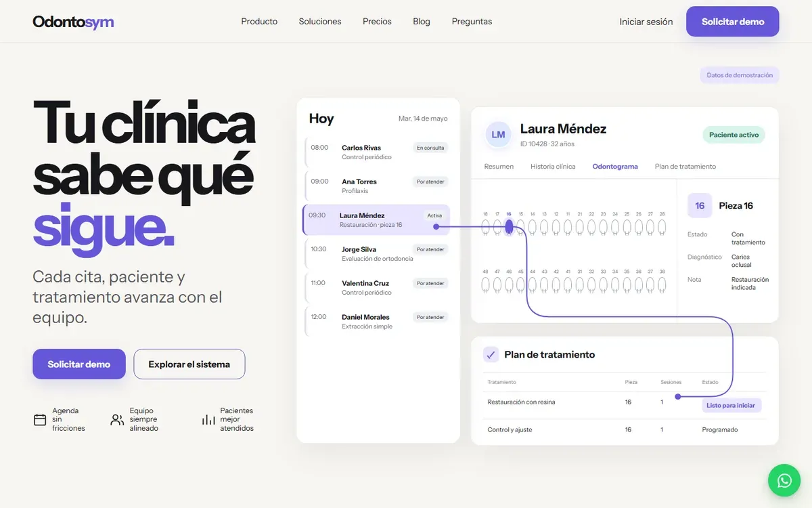Viewport: 812px width, 508px height.
Task: Select tooth 36 in the odontogram
Action: [x=639, y=284]
